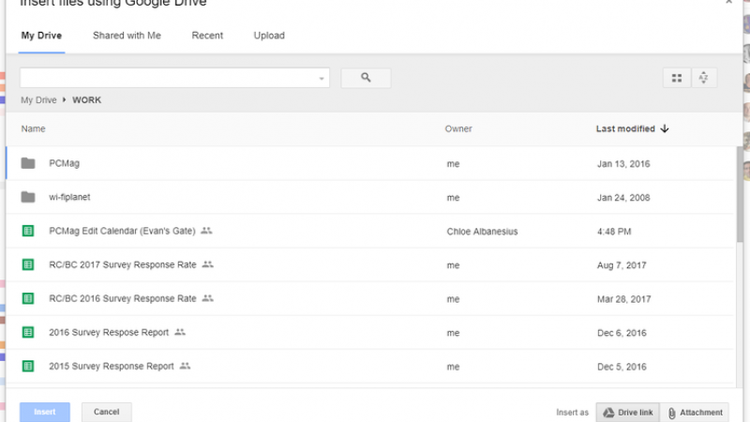Click the PCMag folder icon

(x=28, y=163)
